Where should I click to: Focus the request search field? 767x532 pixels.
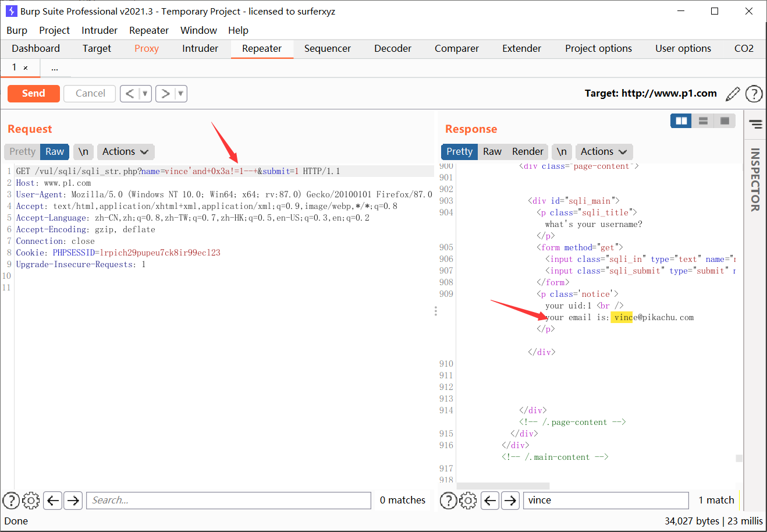229,500
